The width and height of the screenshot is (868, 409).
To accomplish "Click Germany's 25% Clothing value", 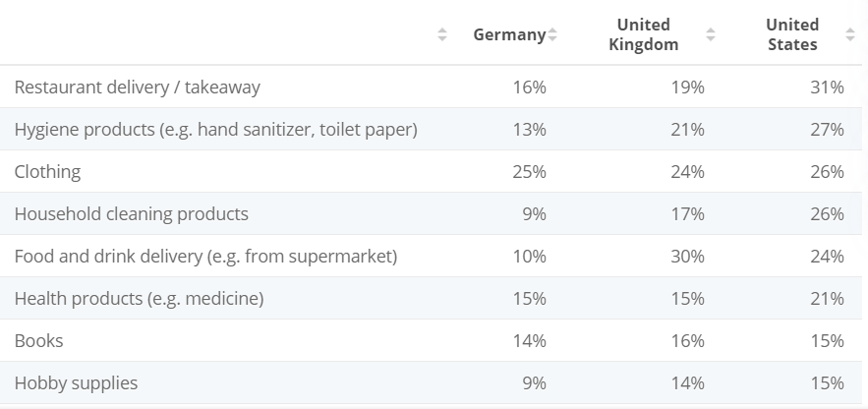I will tap(529, 172).
